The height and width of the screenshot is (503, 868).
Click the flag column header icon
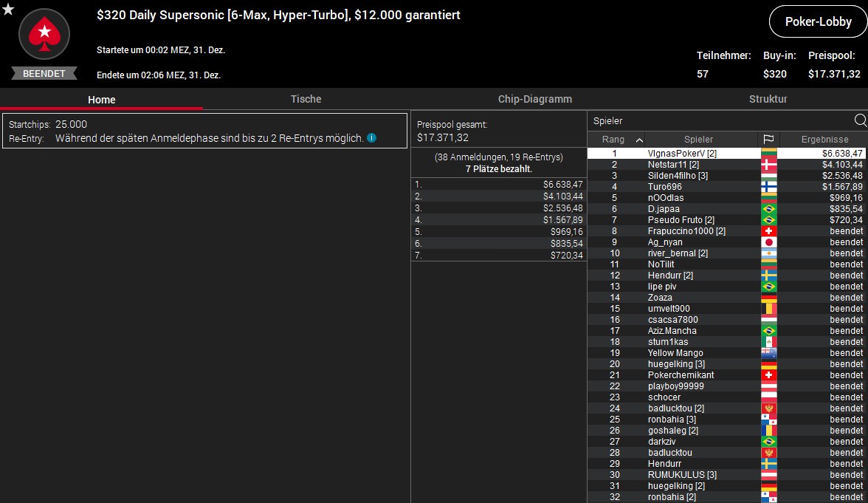(x=768, y=140)
